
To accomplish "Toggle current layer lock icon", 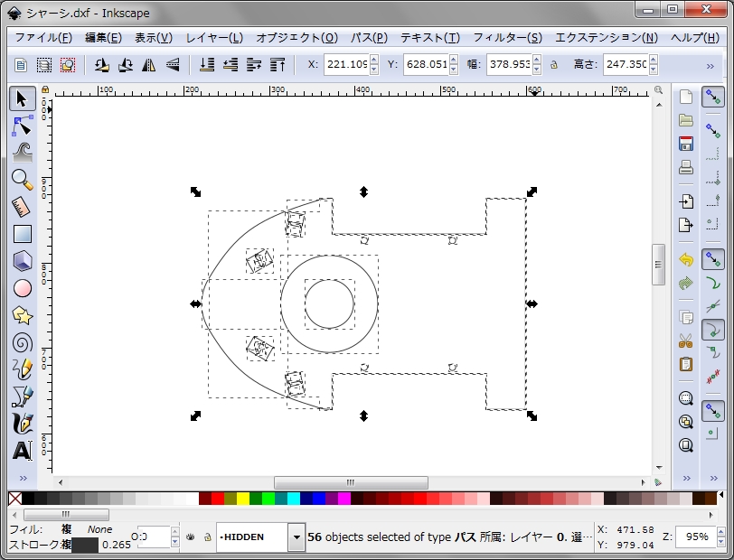I will click(208, 537).
